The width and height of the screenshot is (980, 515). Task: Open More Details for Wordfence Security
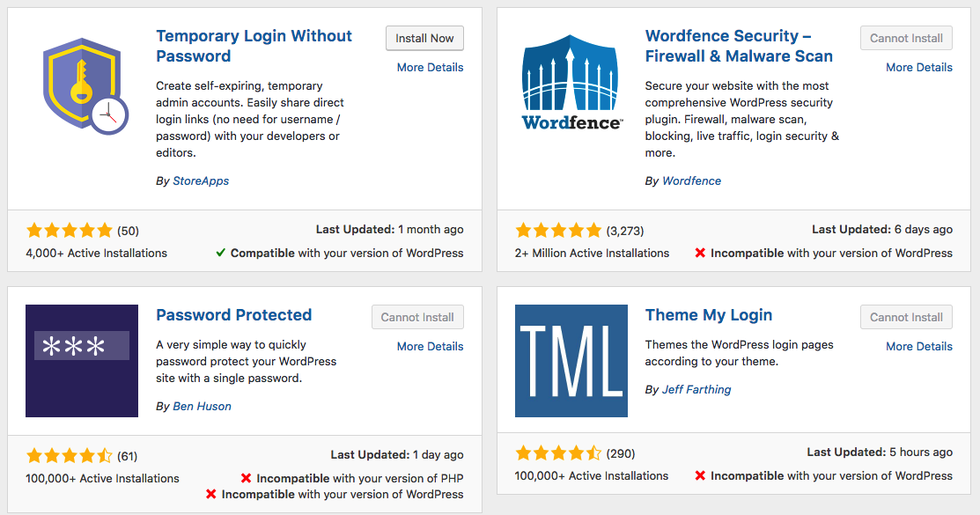918,67
